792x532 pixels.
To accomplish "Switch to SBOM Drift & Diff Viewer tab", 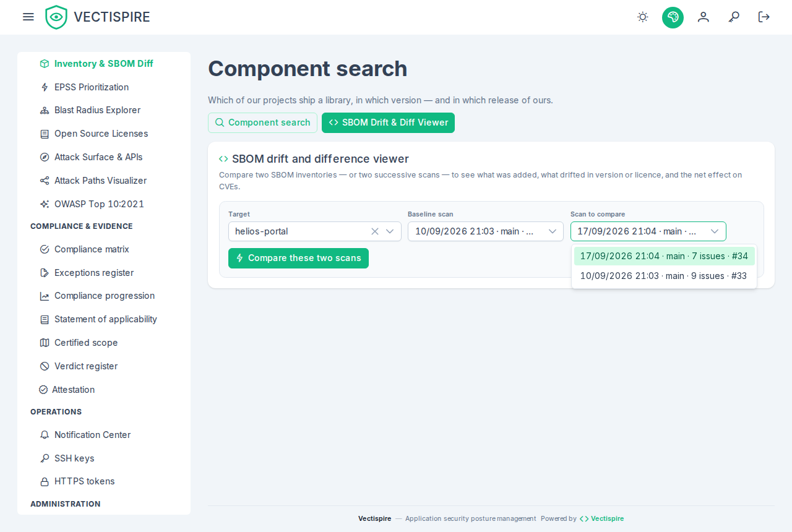I will pyautogui.click(x=388, y=122).
